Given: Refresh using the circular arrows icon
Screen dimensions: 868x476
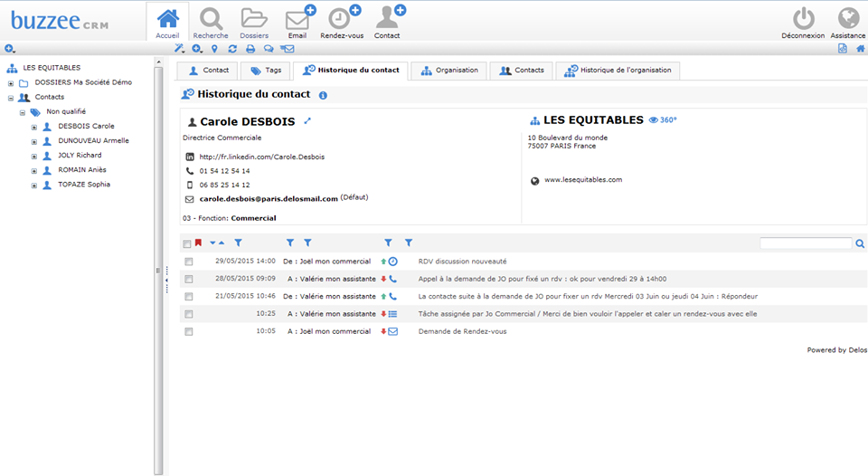Looking at the screenshot, I should click(232, 49).
